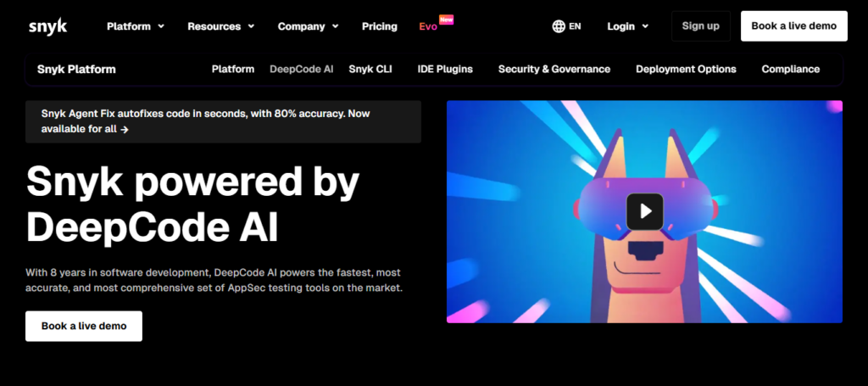Viewport: 868px width, 386px height.
Task: Open Deployment Options tab
Action: [686, 70]
